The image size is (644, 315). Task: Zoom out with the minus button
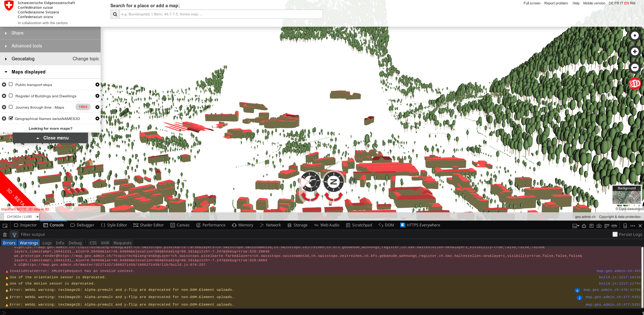click(635, 68)
